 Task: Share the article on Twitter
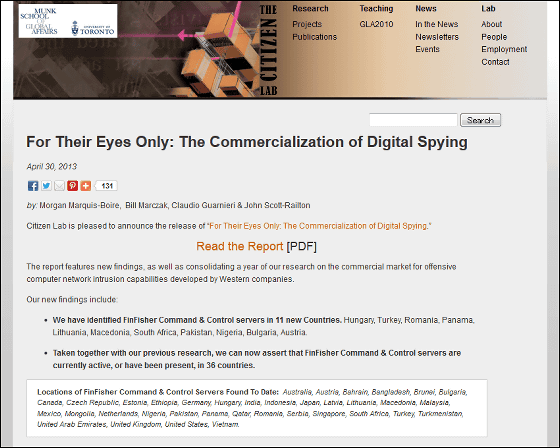point(46,186)
